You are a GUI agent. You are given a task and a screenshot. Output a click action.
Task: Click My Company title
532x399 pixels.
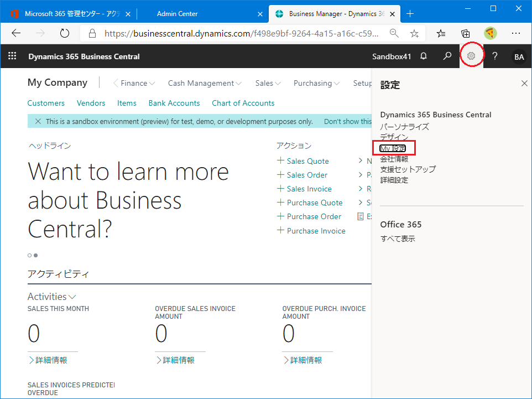coord(58,82)
